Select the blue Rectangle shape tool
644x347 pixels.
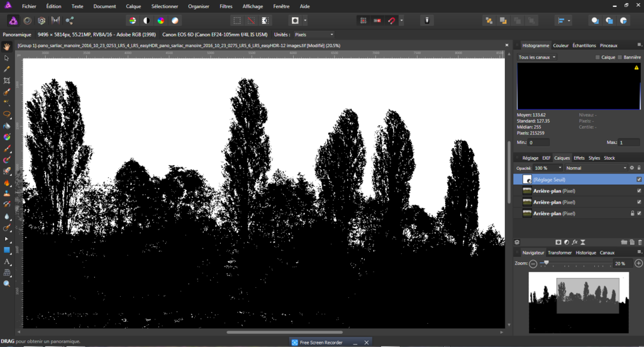(6, 250)
